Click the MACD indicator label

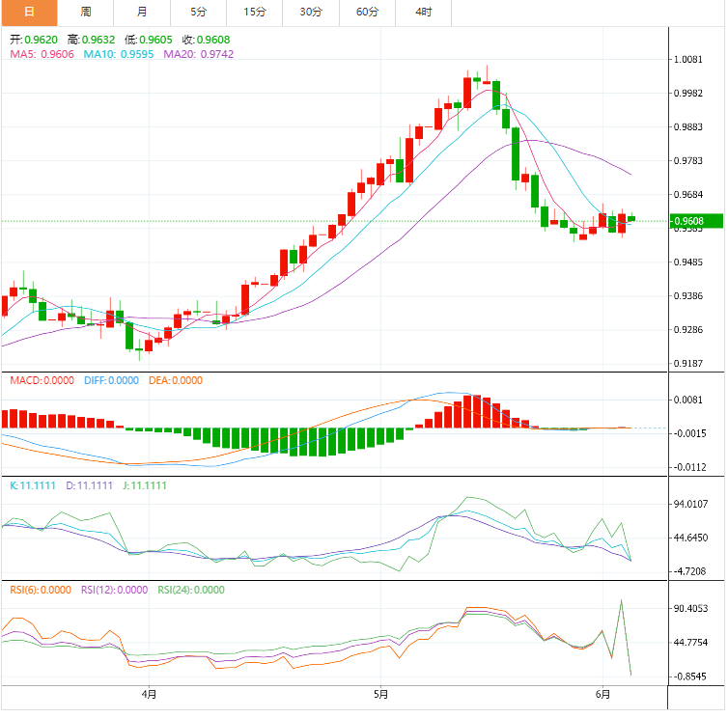coord(42,380)
